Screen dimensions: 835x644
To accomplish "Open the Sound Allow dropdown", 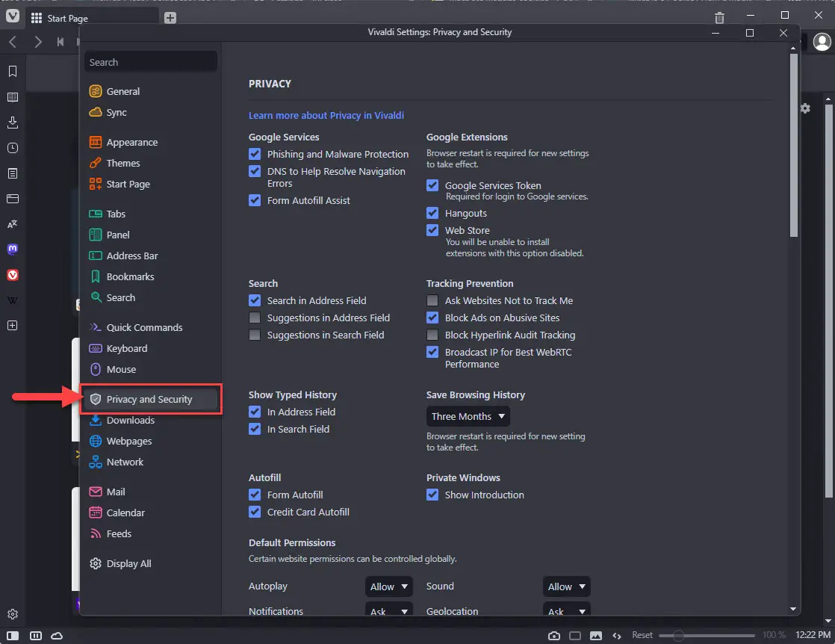I will [x=567, y=586].
